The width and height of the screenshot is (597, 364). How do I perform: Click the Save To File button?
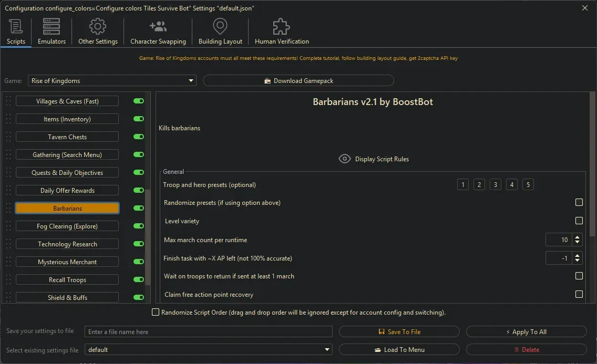[x=399, y=331]
